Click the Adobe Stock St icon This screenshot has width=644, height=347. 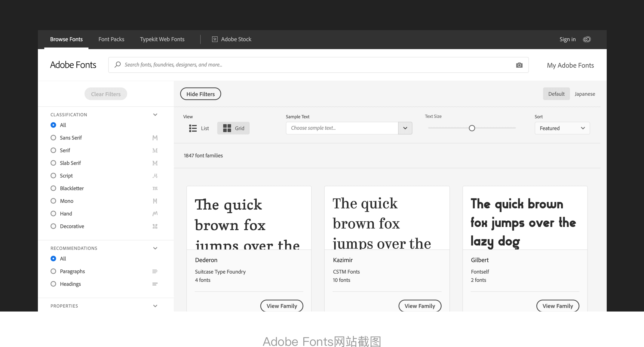(x=215, y=39)
